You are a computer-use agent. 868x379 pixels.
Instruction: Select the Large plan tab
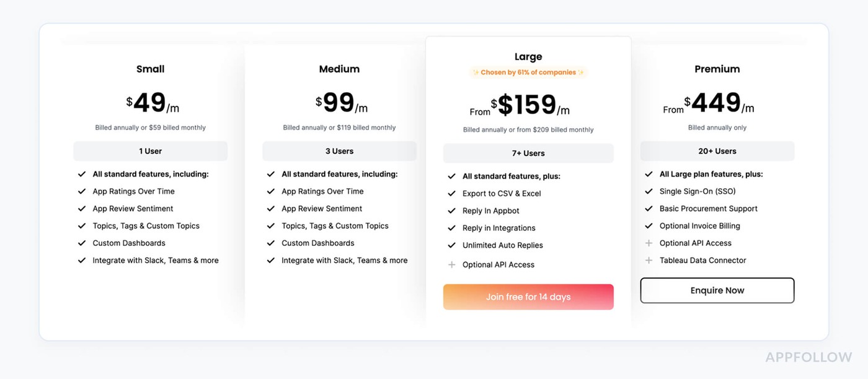click(528, 56)
